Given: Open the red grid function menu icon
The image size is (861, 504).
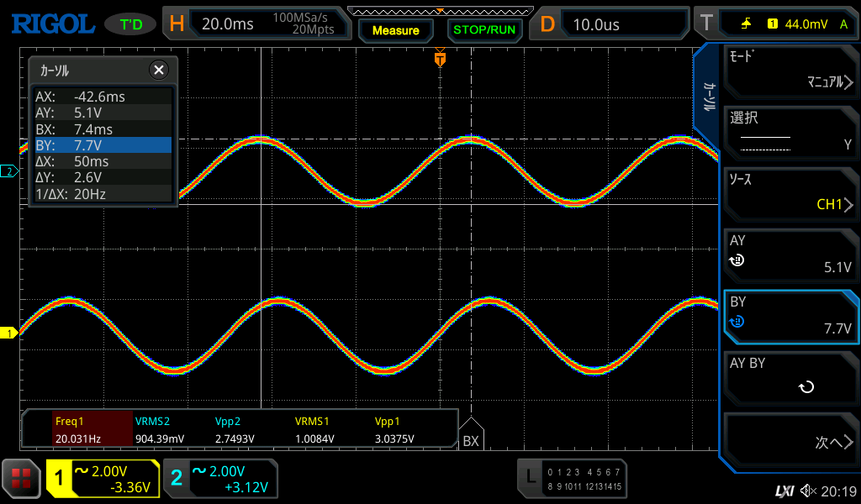Looking at the screenshot, I should (22, 480).
